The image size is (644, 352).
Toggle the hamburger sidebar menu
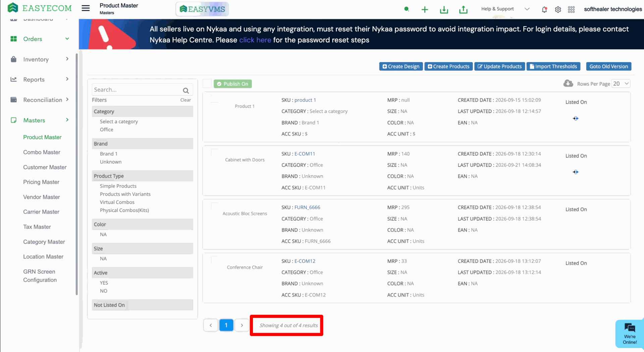pyautogui.click(x=86, y=8)
